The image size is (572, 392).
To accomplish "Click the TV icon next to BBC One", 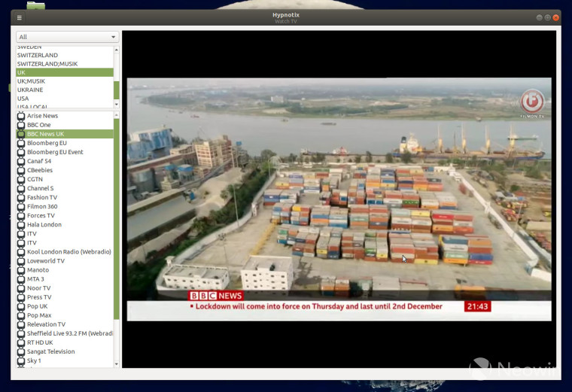I will (21, 125).
